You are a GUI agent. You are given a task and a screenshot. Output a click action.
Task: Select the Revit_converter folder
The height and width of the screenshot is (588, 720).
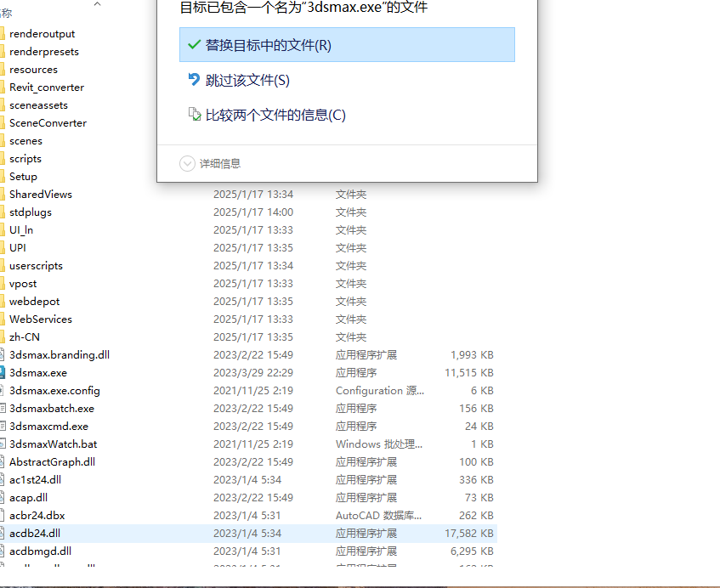tap(47, 88)
